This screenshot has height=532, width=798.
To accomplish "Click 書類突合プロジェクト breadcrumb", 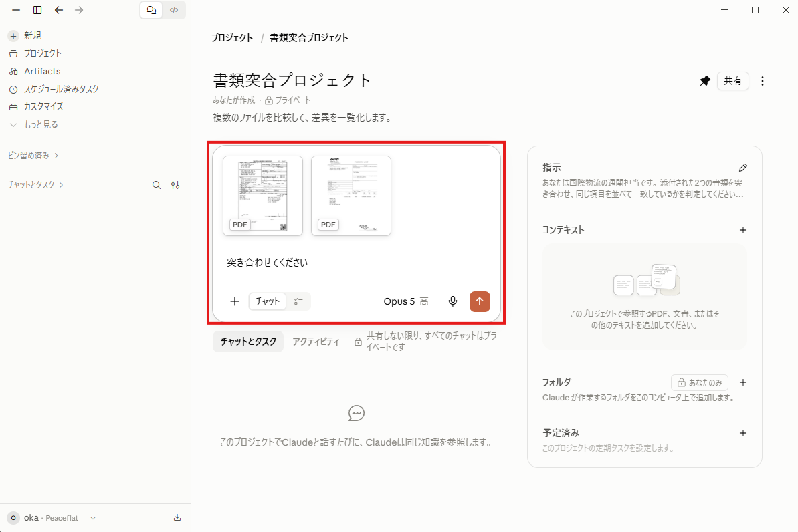I will 309,38.
